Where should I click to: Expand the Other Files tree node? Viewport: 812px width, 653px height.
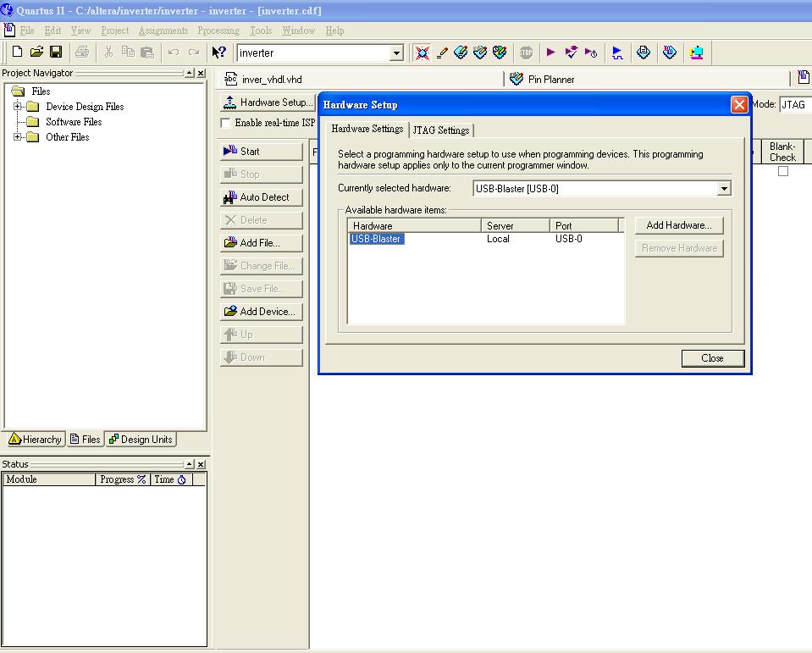click(18, 137)
